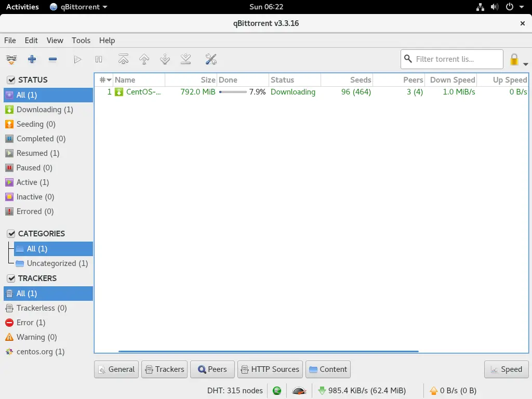Click the green downloading icon beside CentOS torrent

[x=119, y=92]
